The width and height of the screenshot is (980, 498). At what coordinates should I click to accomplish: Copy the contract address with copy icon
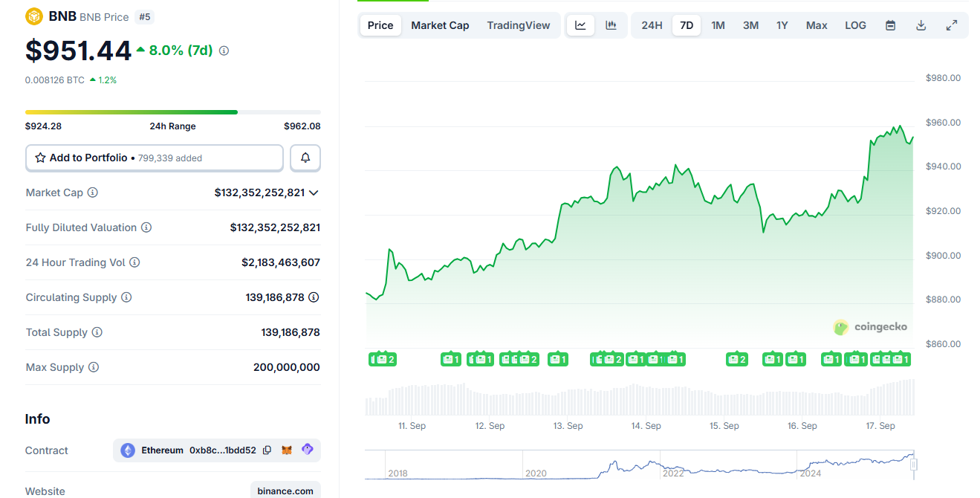click(x=267, y=450)
